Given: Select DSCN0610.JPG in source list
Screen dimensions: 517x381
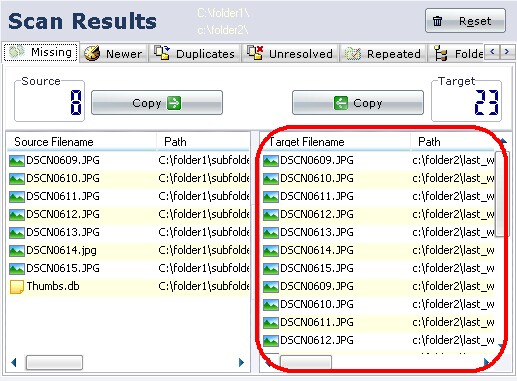Looking at the screenshot, I should (x=63, y=178).
